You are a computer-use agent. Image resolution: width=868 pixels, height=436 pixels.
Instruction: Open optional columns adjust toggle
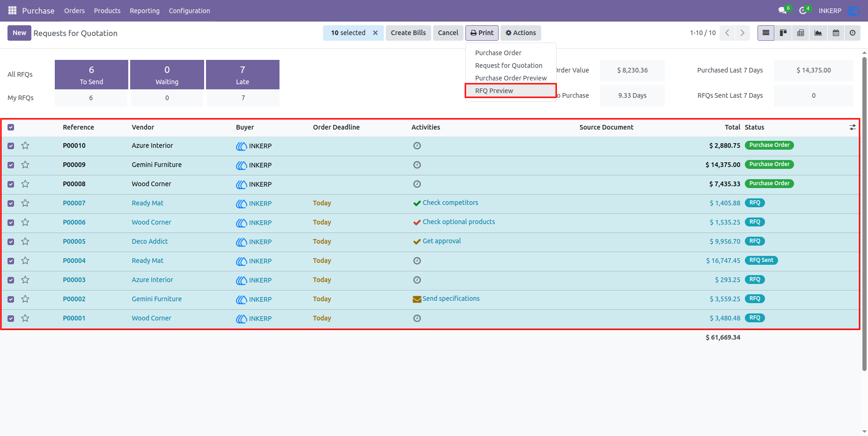[853, 127]
